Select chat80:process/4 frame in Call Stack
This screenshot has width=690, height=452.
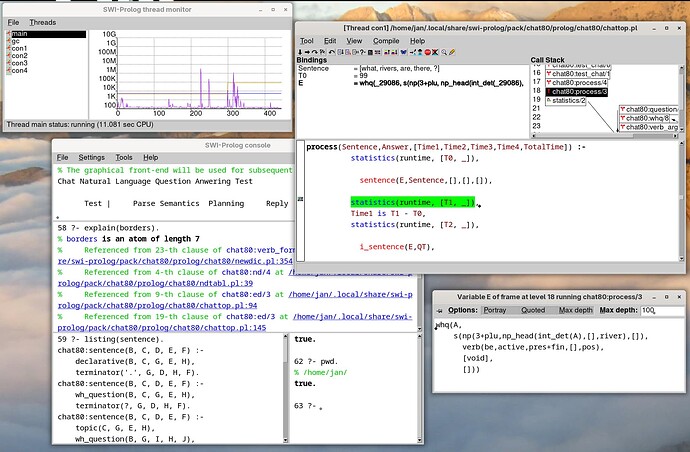[x=576, y=83]
